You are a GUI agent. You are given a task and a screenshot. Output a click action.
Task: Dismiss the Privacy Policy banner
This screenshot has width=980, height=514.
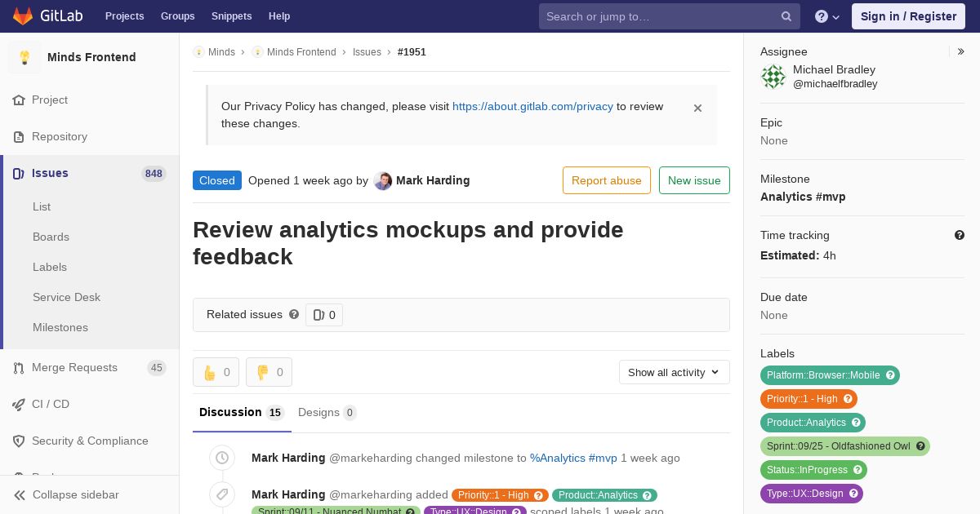[697, 108]
